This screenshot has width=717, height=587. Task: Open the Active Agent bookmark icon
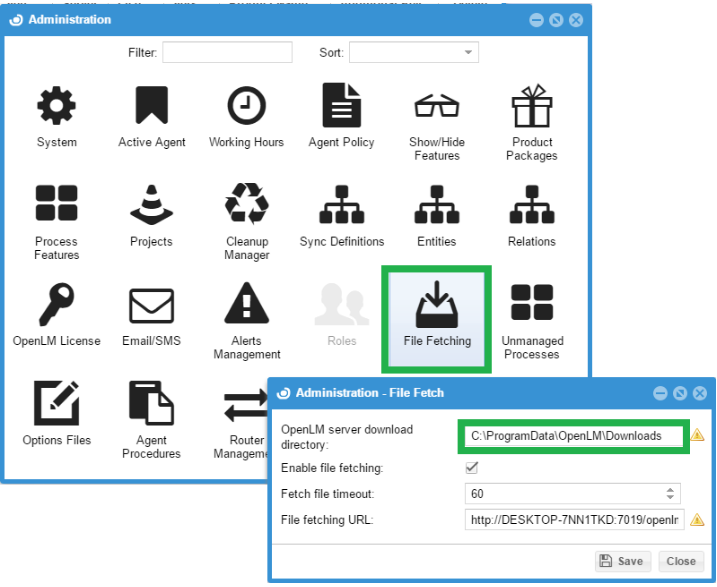click(152, 107)
